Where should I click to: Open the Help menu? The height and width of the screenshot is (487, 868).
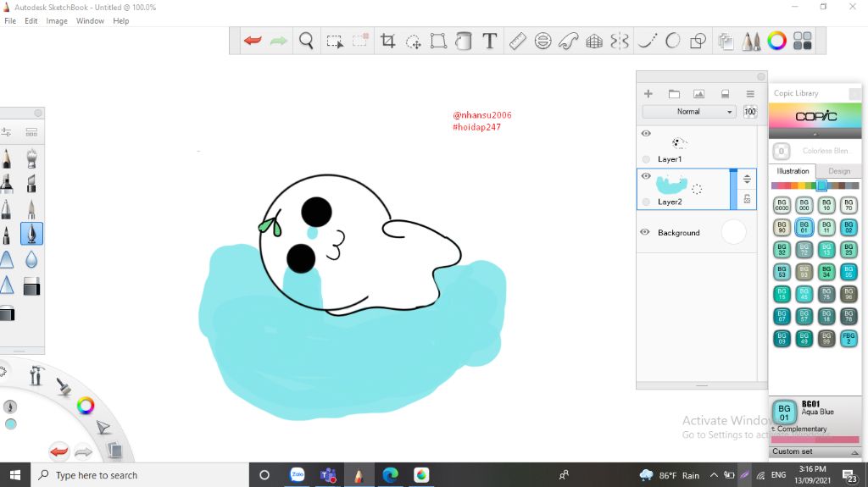pyautogui.click(x=120, y=21)
